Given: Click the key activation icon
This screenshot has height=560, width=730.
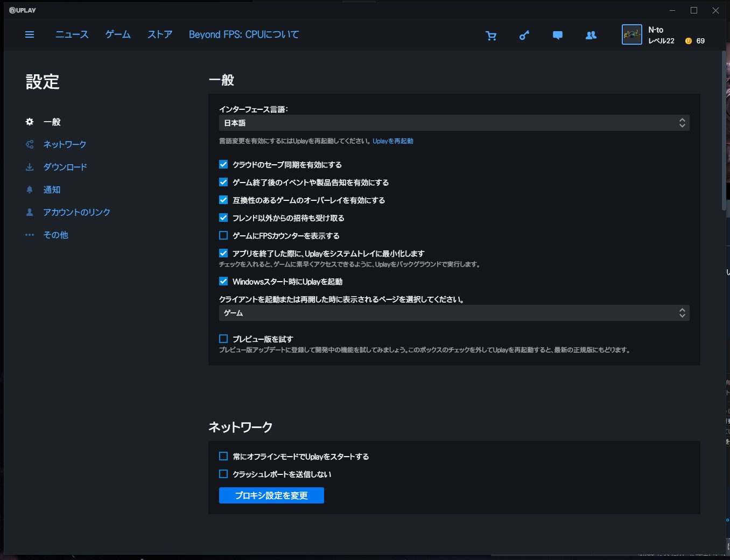Looking at the screenshot, I should click(x=524, y=36).
